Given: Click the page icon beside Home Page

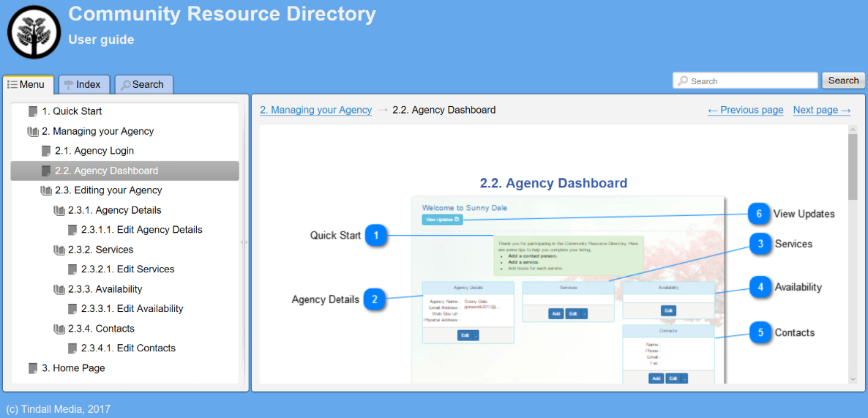Looking at the screenshot, I should pos(33,368).
